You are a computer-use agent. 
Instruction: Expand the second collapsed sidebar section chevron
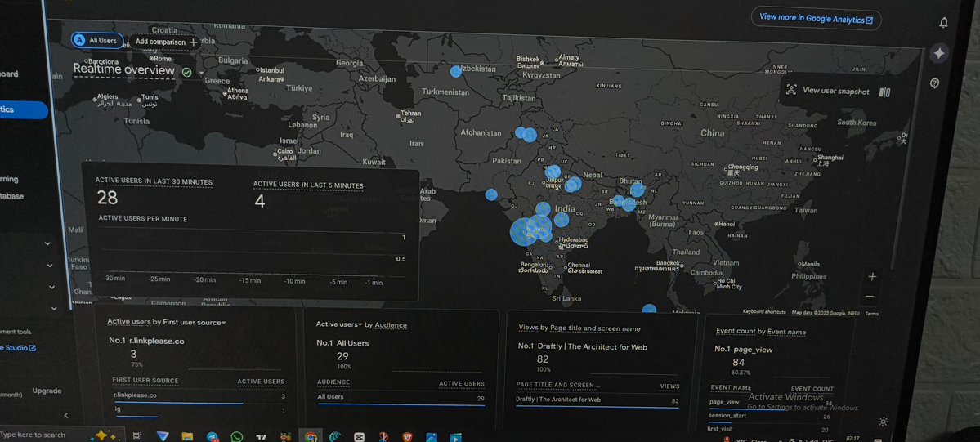[x=49, y=266]
